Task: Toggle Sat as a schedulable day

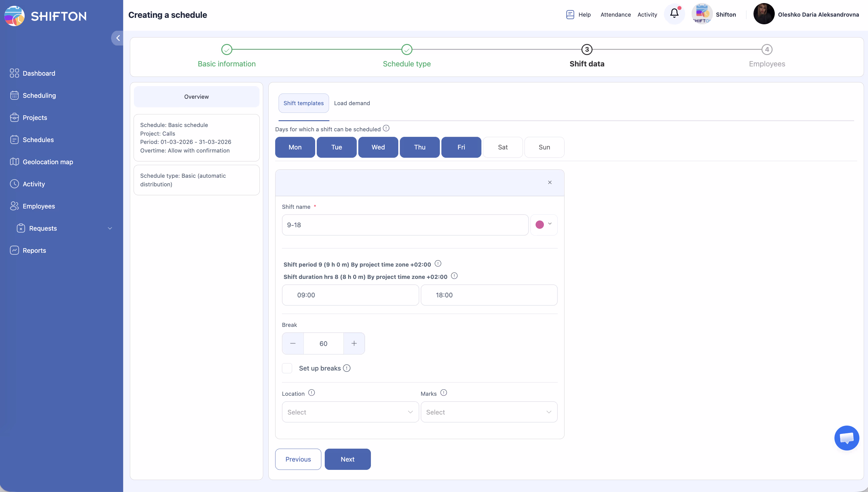Action: pyautogui.click(x=502, y=147)
